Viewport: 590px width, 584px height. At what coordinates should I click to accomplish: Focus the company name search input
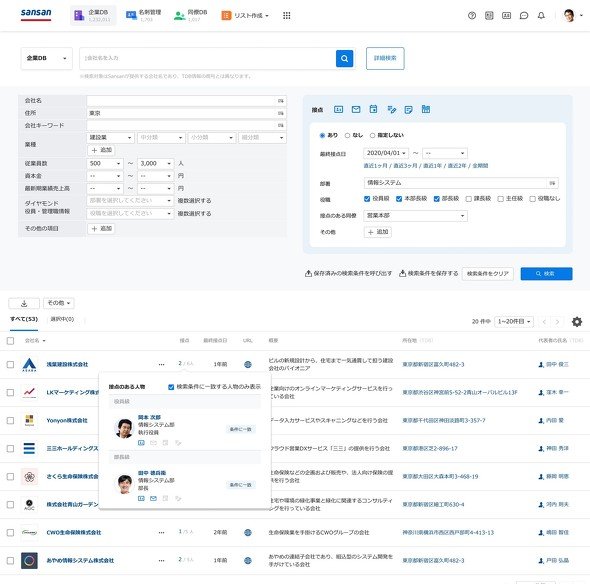pos(207,58)
